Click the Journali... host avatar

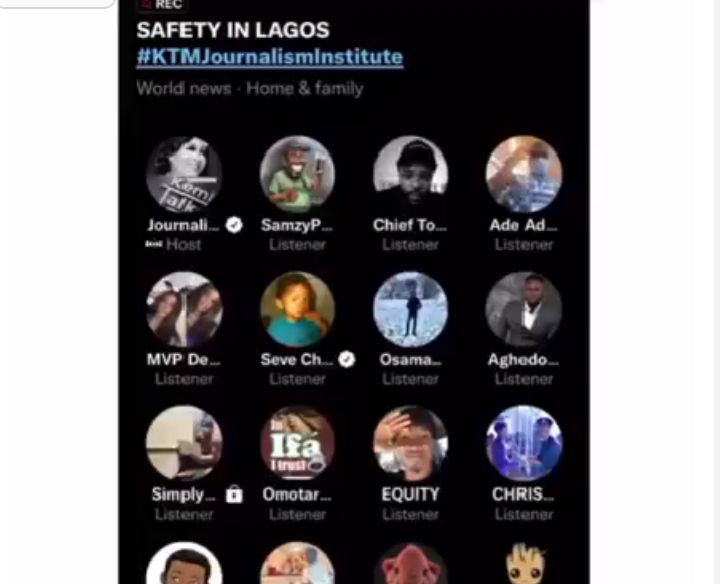tap(184, 174)
